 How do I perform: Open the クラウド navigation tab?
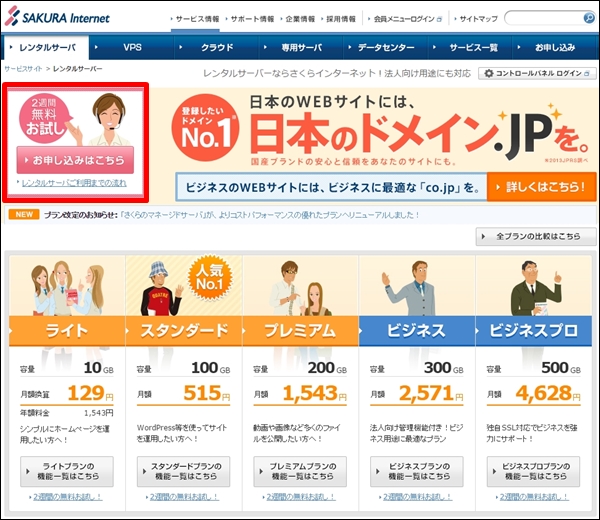(217, 47)
